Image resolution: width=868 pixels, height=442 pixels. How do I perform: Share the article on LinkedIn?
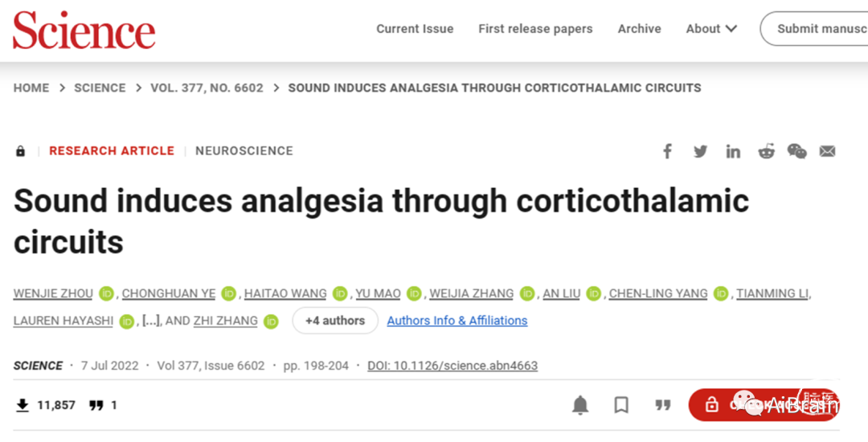click(733, 152)
